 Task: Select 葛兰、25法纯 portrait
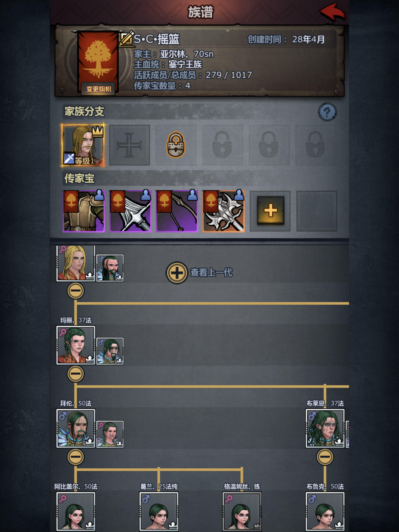click(159, 512)
